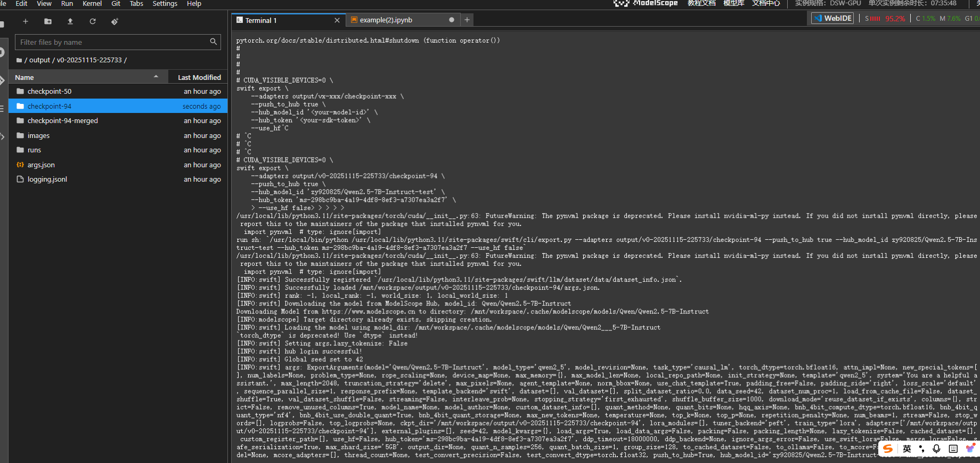Viewport: 980px width, 463px height.
Task: Click the microphone voice input icon
Action: [937, 449]
